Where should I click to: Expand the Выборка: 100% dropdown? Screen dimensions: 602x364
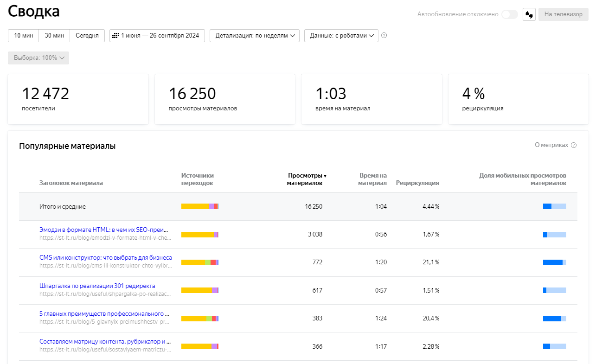point(38,58)
